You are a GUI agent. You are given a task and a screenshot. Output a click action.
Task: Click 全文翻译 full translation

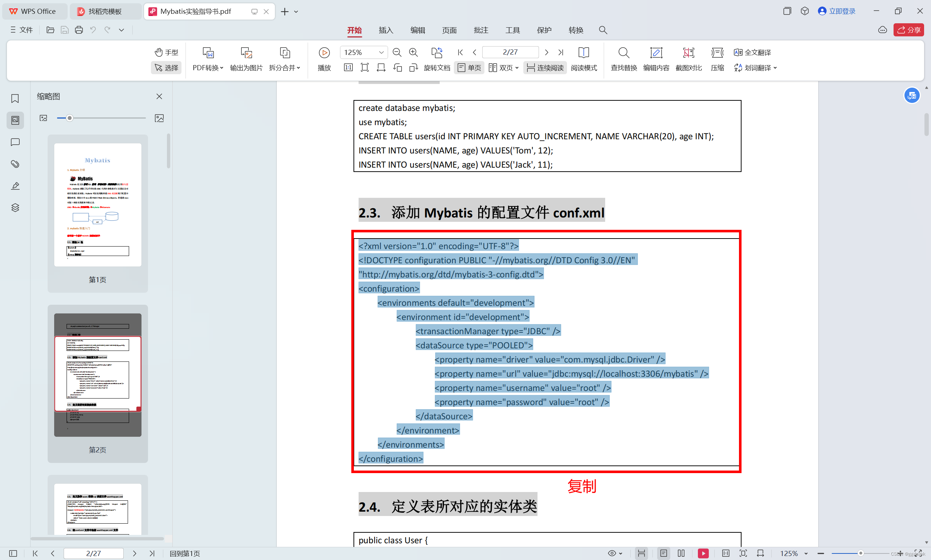[x=752, y=52]
